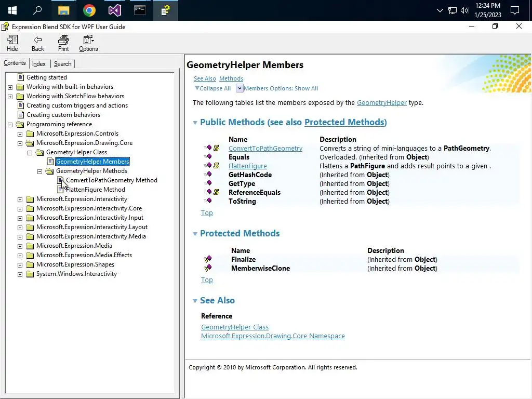Click the Hide toolbar icon
The image size is (532, 399).
12,40
